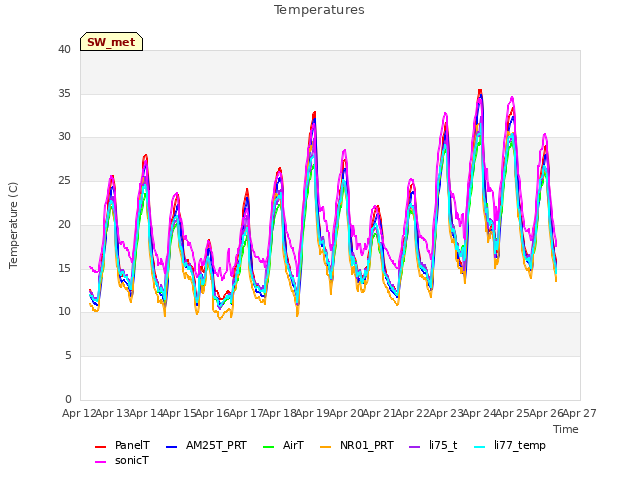Click the AM25T_PRT blue legend swatch

pyautogui.click(x=171, y=447)
